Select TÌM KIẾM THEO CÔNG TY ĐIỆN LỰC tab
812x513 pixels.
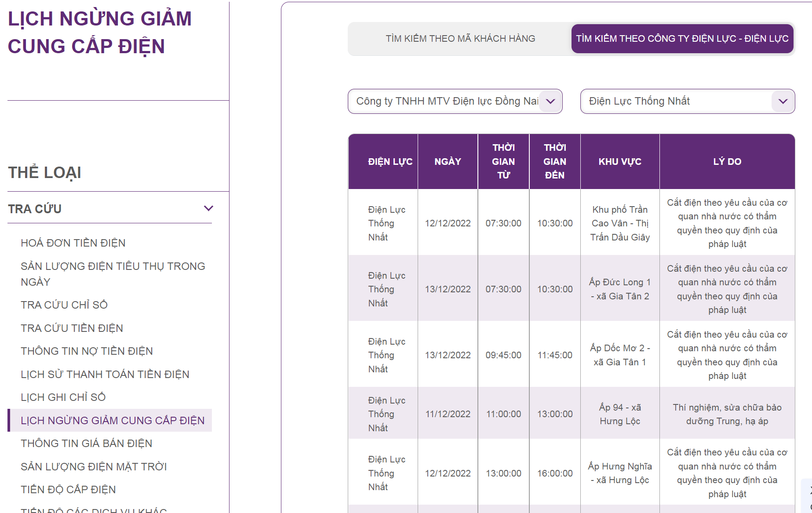682,39
